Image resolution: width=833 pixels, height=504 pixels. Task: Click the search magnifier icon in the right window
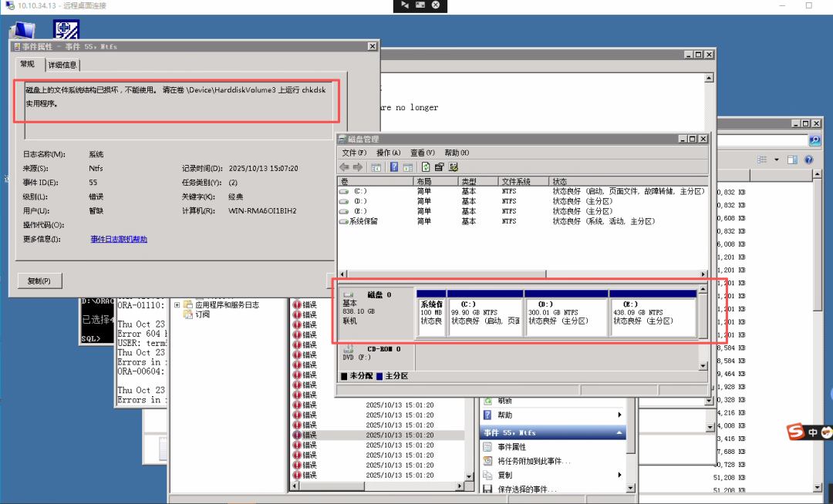(x=814, y=140)
